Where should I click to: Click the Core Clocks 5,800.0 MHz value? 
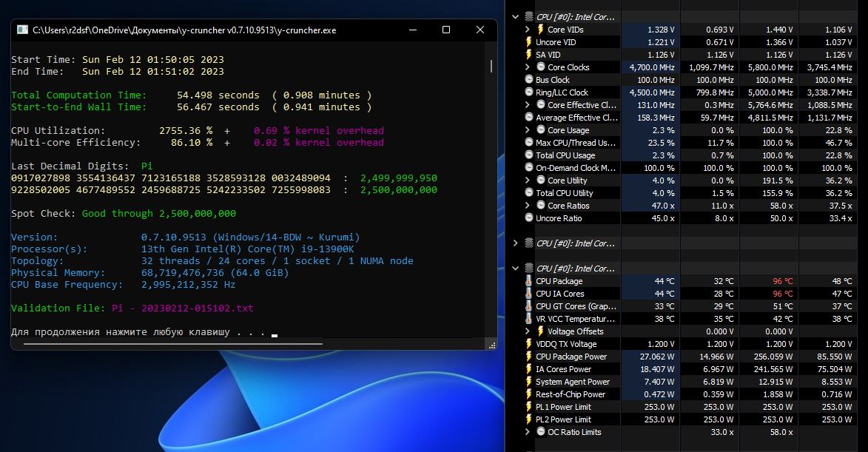click(x=770, y=67)
